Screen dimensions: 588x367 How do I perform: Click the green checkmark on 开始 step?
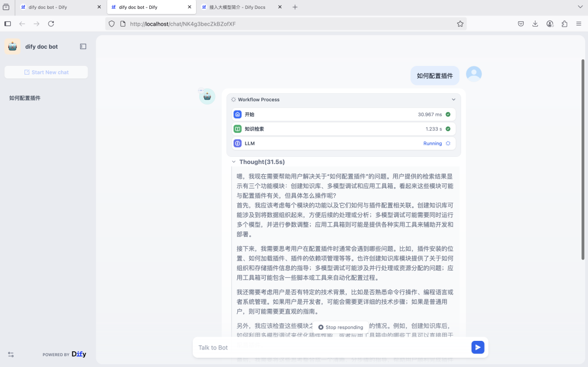[x=449, y=114]
